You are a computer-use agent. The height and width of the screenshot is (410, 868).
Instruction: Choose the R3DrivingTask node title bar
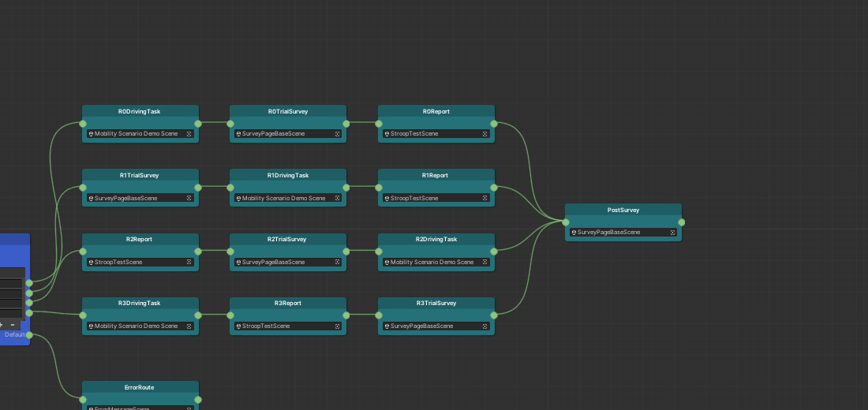click(x=140, y=304)
